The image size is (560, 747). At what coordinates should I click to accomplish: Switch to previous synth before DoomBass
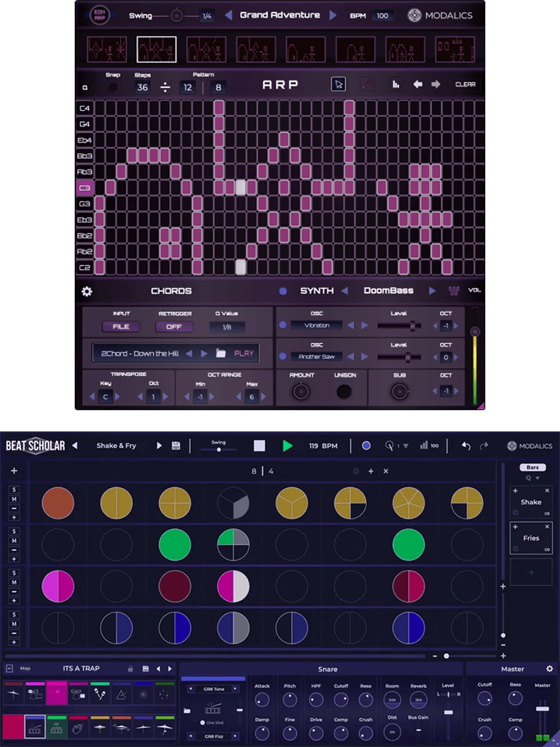click(346, 291)
